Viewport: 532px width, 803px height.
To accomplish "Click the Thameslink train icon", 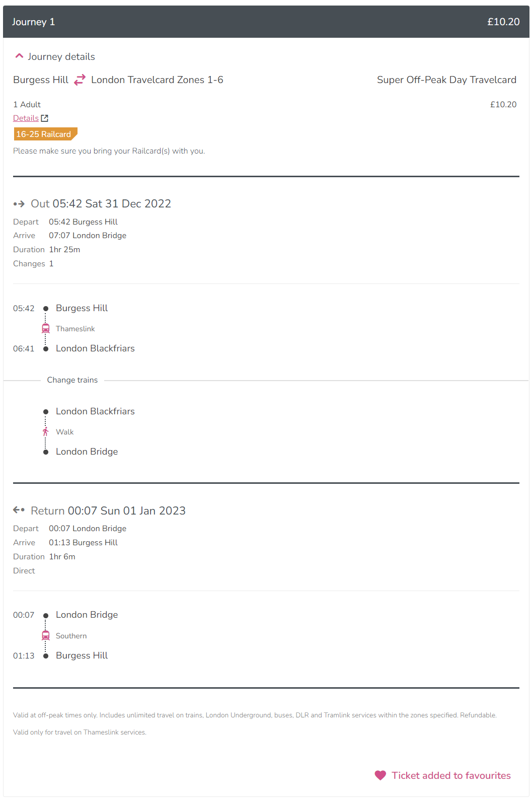I will coord(46,329).
